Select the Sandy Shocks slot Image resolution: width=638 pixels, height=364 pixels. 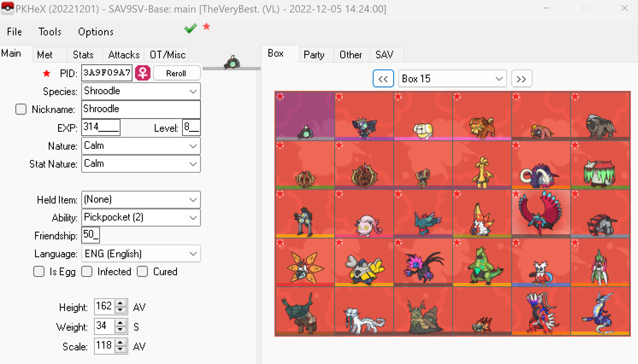(x=305, y=214)
